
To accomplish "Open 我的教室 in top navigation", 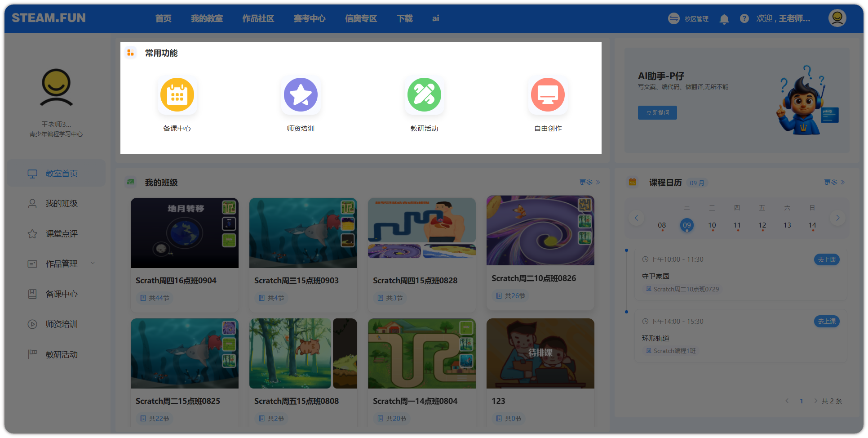I will [207, 18].
